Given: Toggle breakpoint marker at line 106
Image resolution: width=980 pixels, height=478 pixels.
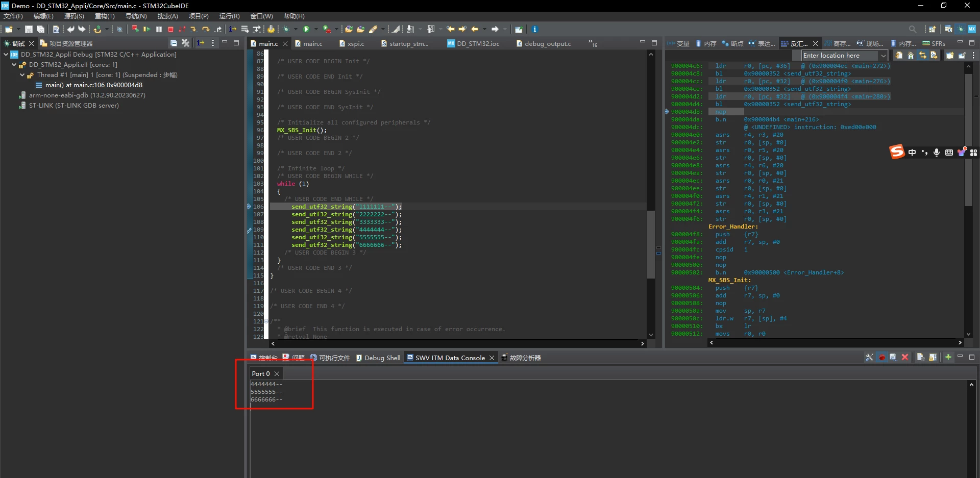Looking at the screenshot, I should click(x=249, y=207).
